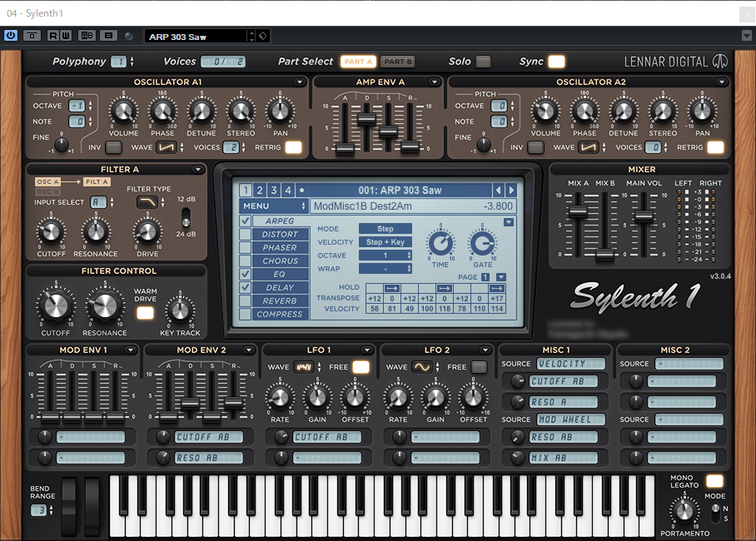Toggle the Solo switch
756x541 pixels.
point(483,62)
